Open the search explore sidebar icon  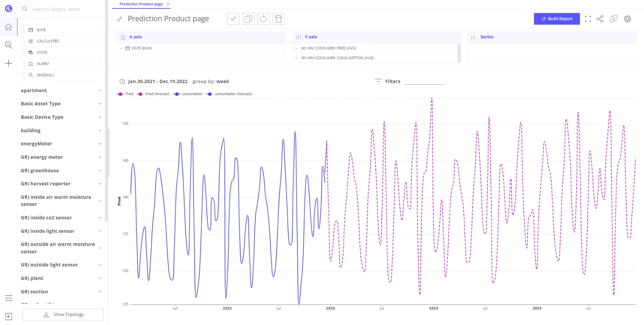coord(8,45)
